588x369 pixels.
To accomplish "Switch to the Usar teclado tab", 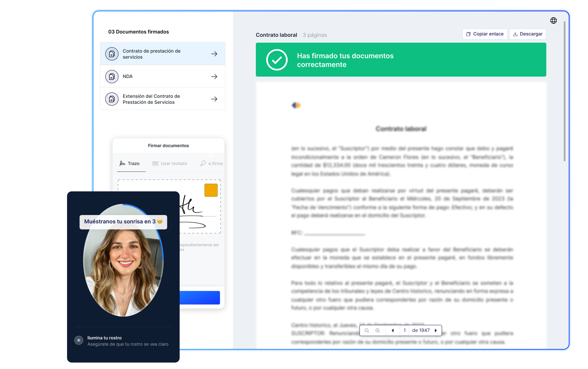I will pyautogui.click(x=170, y=163).
